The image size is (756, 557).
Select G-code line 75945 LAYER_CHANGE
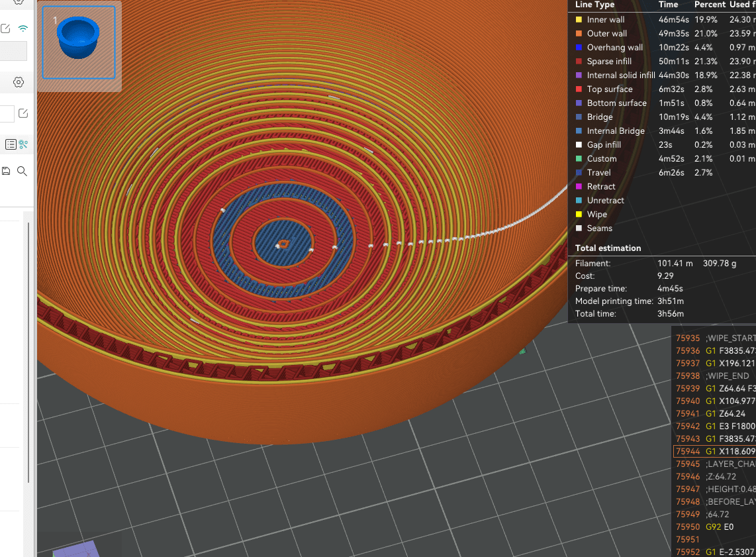tap(714, 464)
